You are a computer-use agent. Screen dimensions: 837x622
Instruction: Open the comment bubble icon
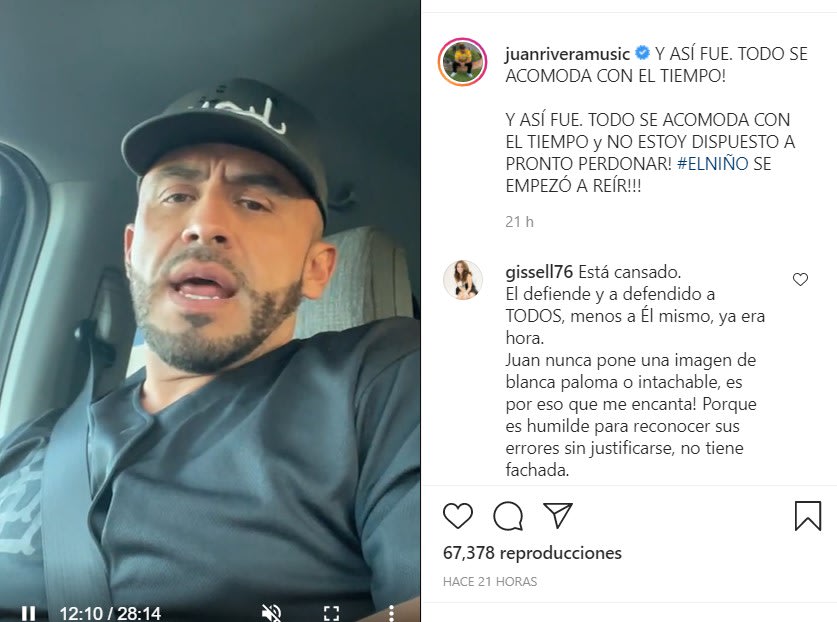click(x=508, y=516)
